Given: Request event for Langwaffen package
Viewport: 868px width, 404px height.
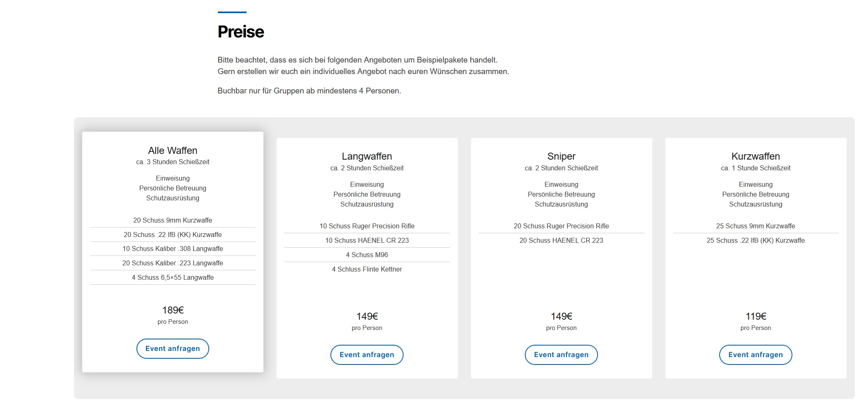Looking at the screenshot, I should tap(367, 355).
